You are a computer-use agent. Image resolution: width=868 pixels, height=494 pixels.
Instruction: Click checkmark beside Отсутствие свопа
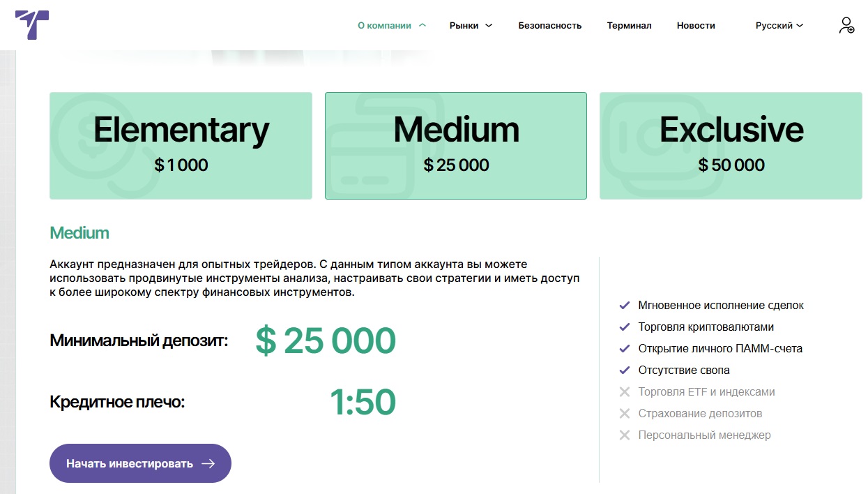pyautogui.click(x=625, y=370)
